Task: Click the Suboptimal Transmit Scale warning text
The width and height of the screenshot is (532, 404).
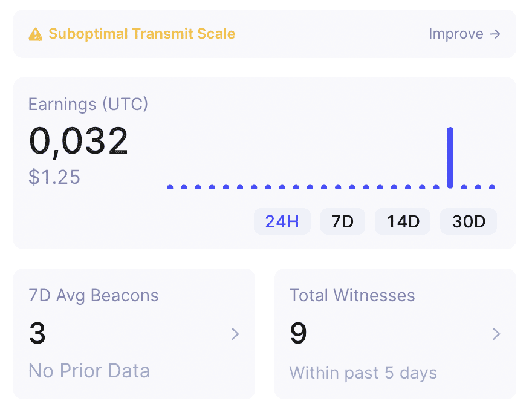Action: tap(142, 34)
